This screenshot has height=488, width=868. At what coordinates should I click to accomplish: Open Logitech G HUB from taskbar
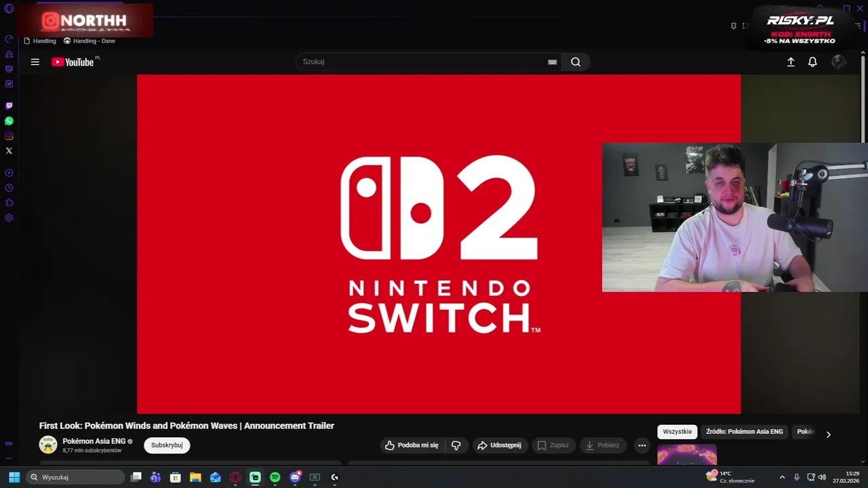[x=334, y=477]
